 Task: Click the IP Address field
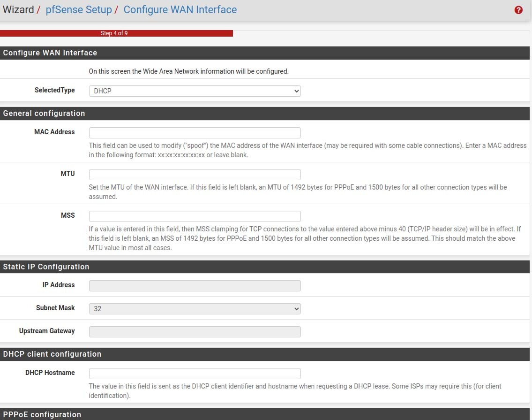[195, 286]
